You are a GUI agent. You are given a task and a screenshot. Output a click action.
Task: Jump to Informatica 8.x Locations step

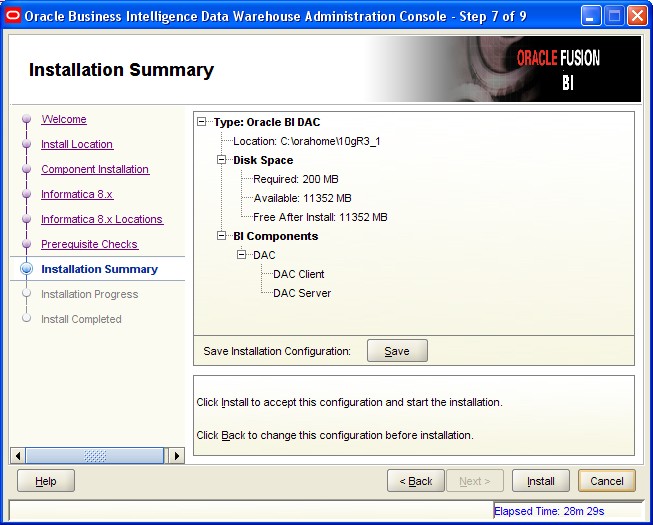click(x=101, y=220)
